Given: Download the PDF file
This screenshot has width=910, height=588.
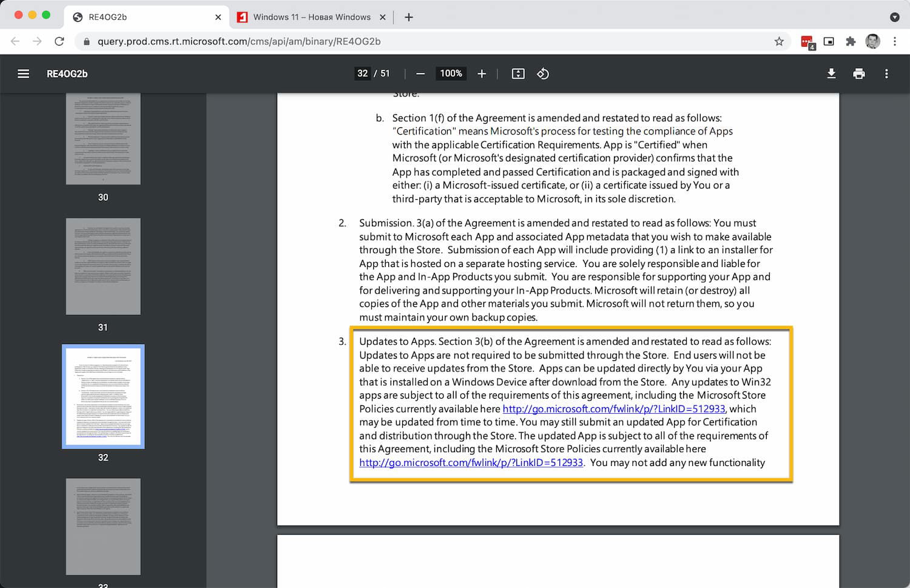Looking at the screenshot, I should pos(831,73).
